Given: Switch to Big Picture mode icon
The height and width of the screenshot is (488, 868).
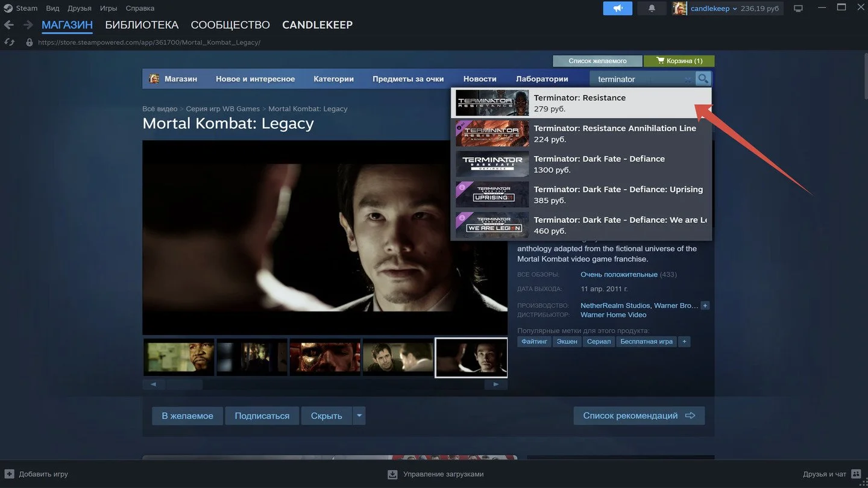Looking at the screenshot, I should click(799, 8).
